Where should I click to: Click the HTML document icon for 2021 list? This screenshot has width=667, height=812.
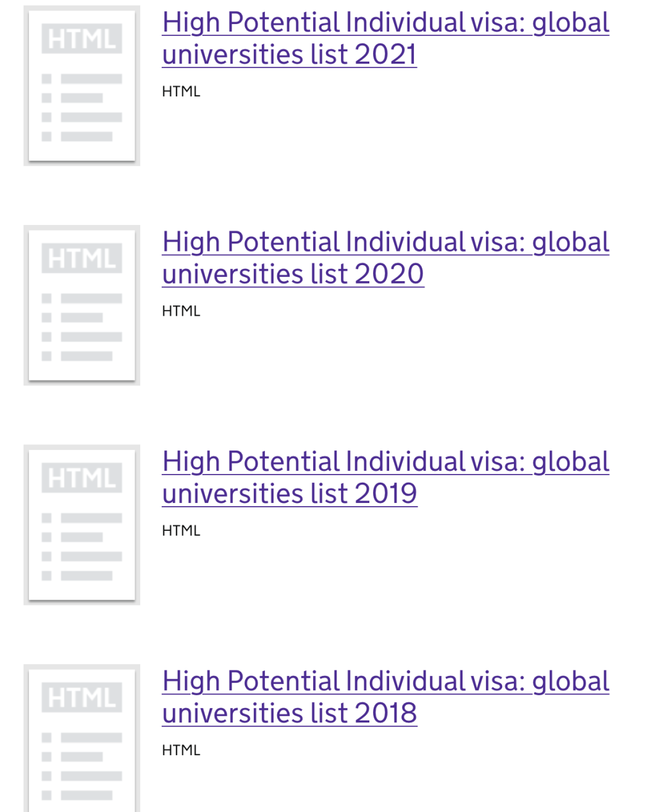pos(82,86)
